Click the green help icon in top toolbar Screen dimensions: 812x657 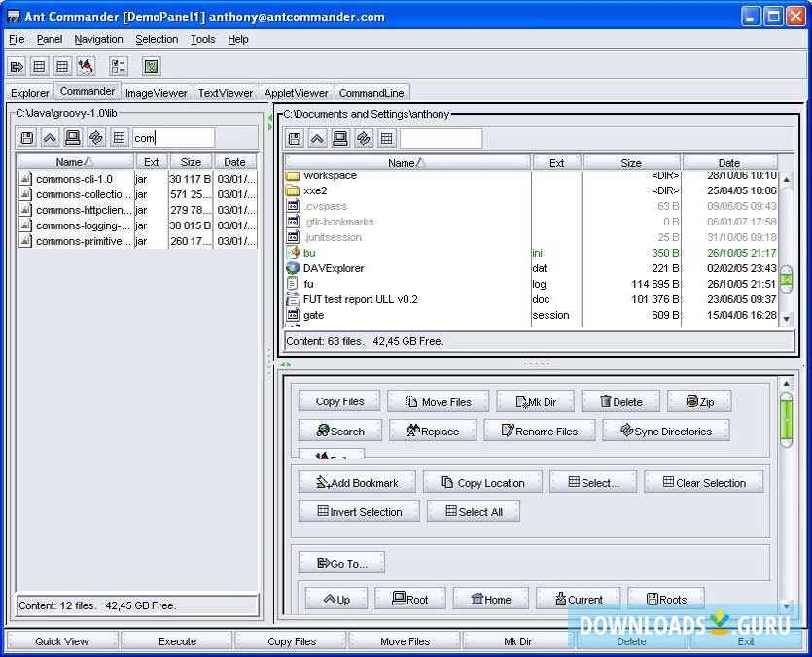[x=151, y=66]
